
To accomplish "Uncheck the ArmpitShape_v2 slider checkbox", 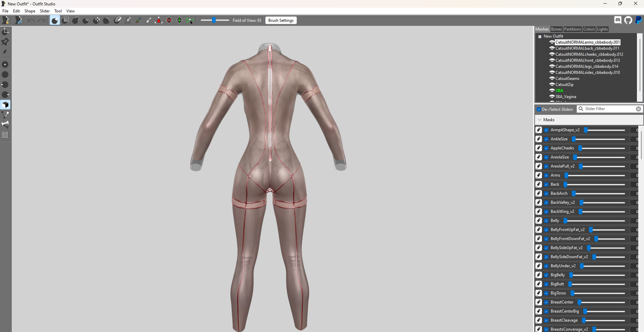I will (x=546, y=130).
